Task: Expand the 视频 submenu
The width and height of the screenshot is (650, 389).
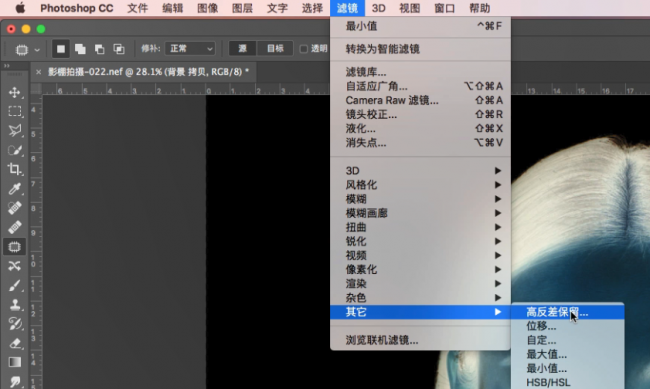Action: [x=420, y=255]
